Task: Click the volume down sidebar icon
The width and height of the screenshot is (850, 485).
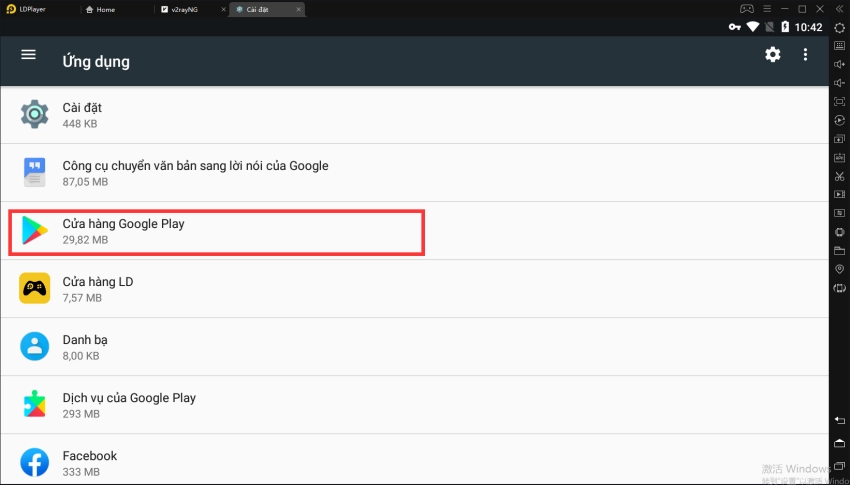Action: tap(839, 83)
